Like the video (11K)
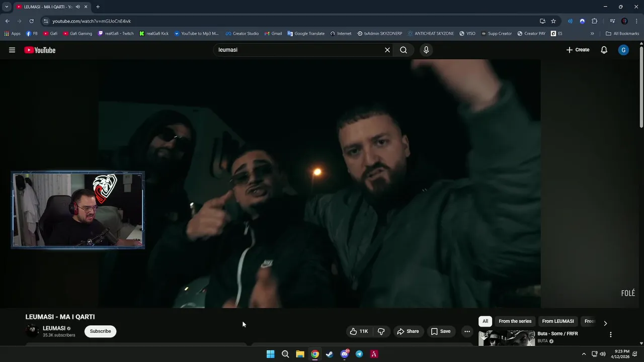The width and height of the screenshot is (644, 362). 359,331
